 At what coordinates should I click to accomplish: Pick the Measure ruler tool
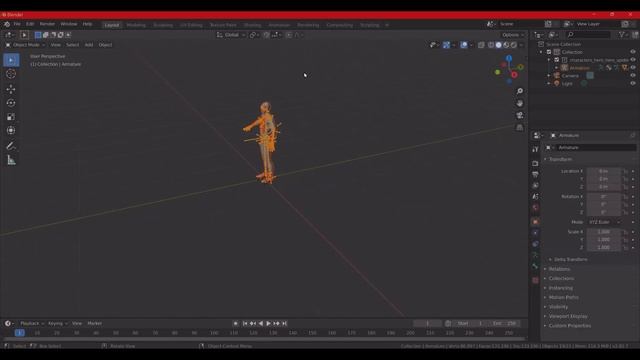tap(11, 160)
